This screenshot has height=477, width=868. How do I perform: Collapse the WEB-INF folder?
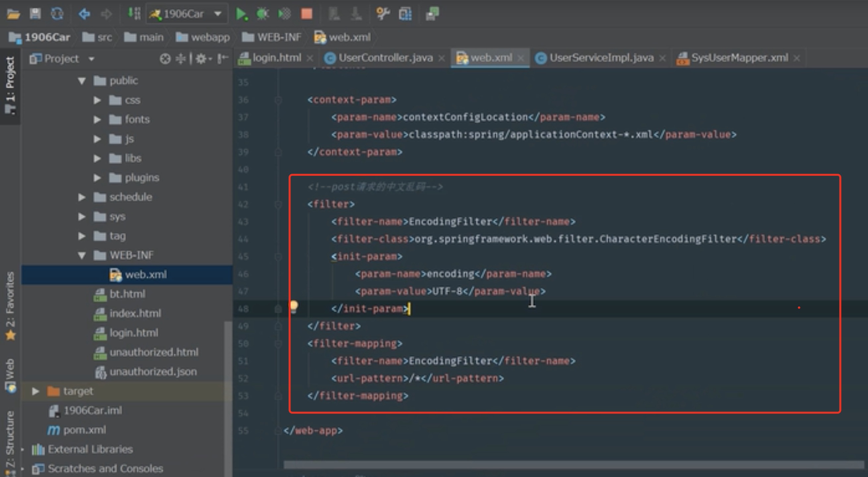[82, 255]
